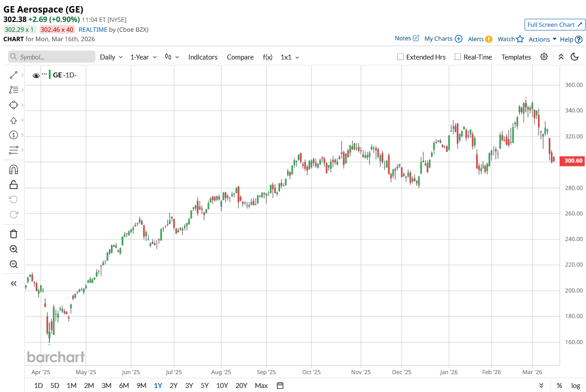Click the ask quote 302.46 x 40
Viewport: 586px width, 392px height.
point(57,30)
